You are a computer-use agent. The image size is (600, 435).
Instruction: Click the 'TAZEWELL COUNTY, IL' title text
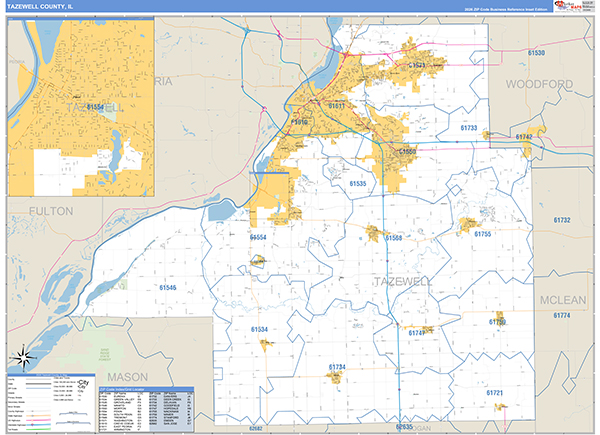40,7
